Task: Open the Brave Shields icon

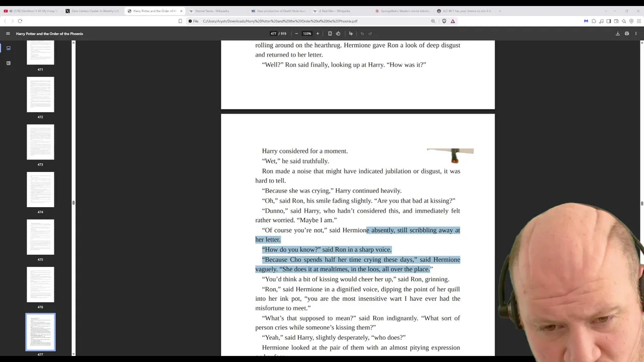Action: tap(444, 21)
